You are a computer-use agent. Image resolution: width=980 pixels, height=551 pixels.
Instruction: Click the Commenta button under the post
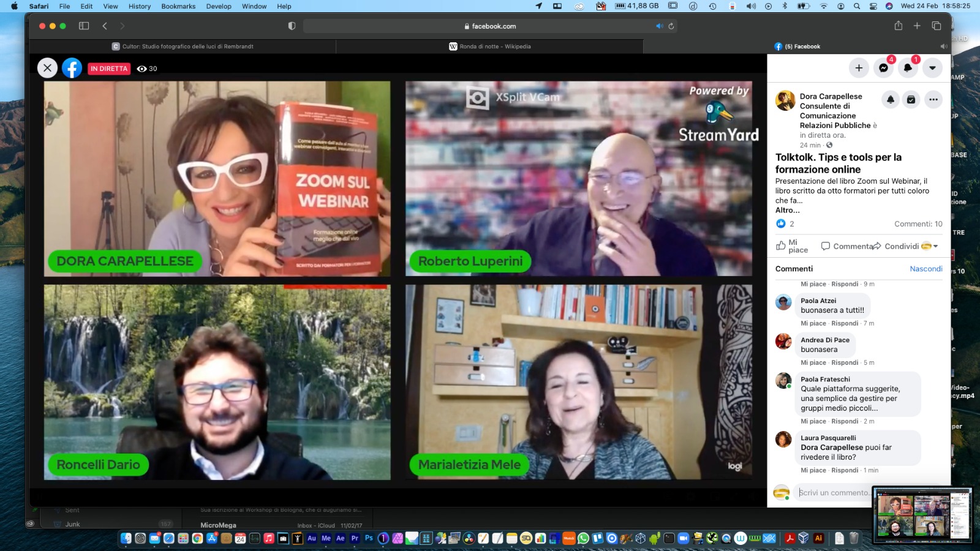847,246
